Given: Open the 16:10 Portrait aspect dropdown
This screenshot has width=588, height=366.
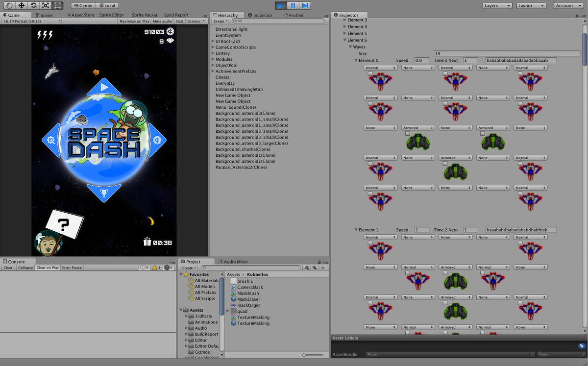Looking at the screenshot, I should pos(31,21).
